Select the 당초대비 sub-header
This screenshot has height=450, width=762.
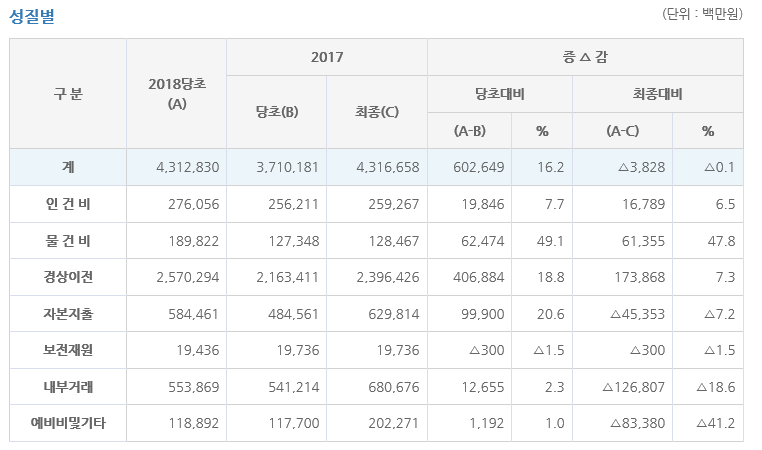(499, 94)
